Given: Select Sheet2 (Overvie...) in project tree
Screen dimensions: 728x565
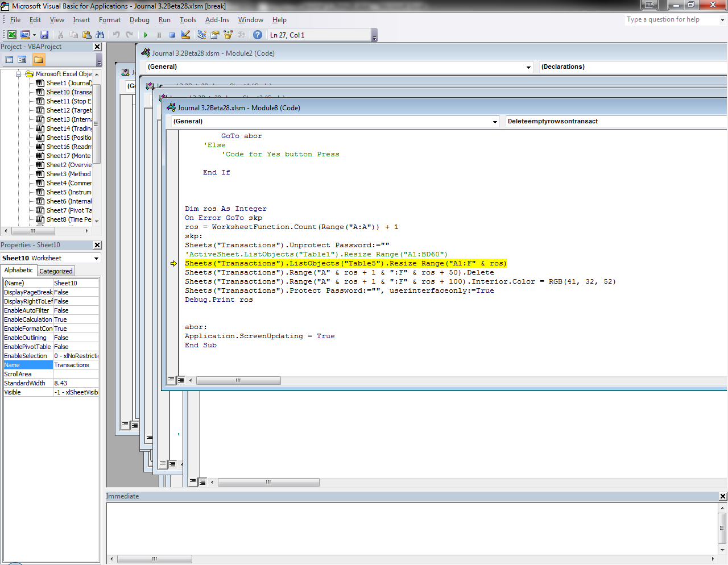Looking at the screenshot, I should 69,165.
